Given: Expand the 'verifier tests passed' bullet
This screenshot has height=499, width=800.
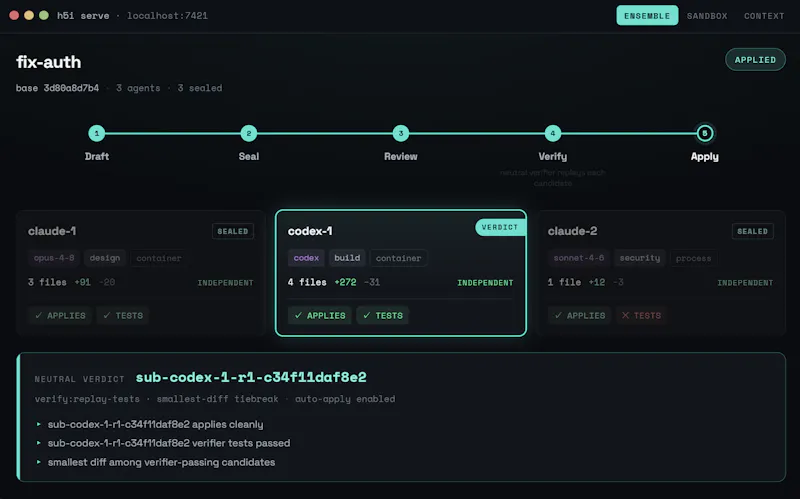Looking at the screenshot, I should click(168, 443).
